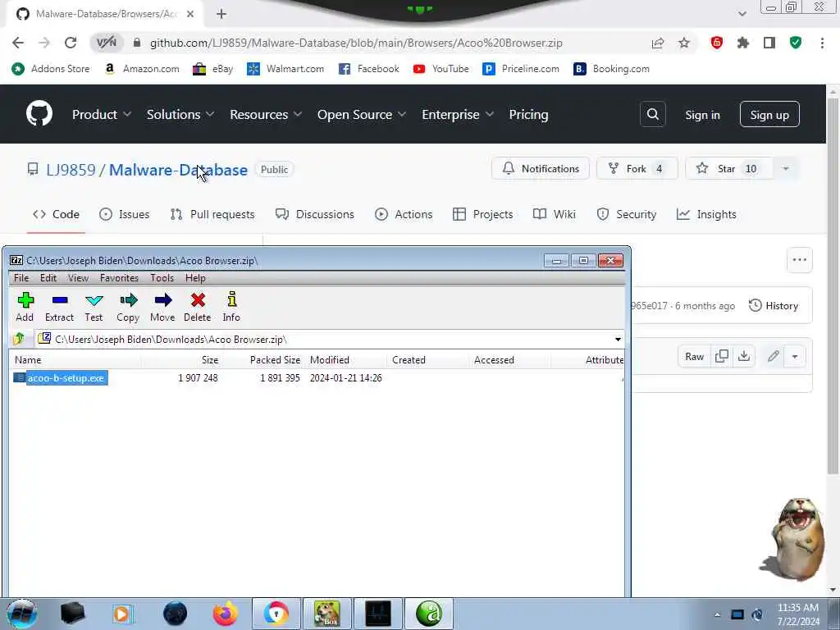
Task: Run the Test archive tool
Action: (x=94, y=307)
